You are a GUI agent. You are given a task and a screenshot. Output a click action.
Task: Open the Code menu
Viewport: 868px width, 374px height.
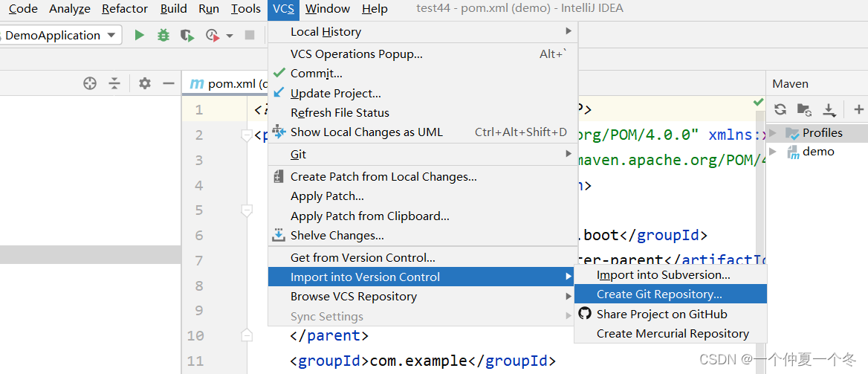[23, 9]
